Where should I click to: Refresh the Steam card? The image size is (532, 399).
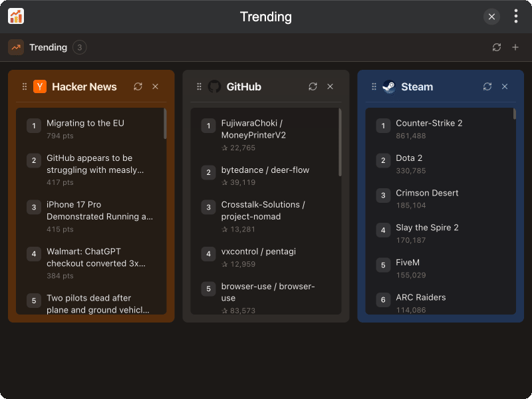click(x=487, y=86)
